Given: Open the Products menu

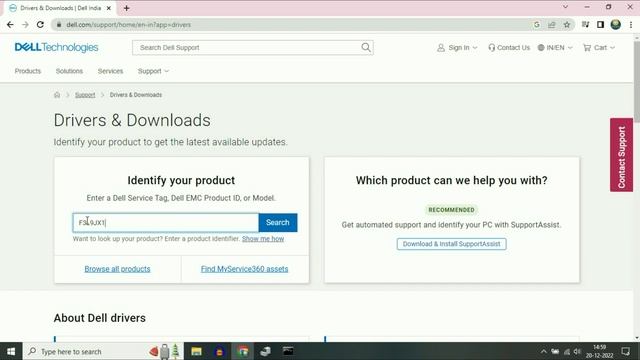Looking at the screenshot, I should point(28,71).
